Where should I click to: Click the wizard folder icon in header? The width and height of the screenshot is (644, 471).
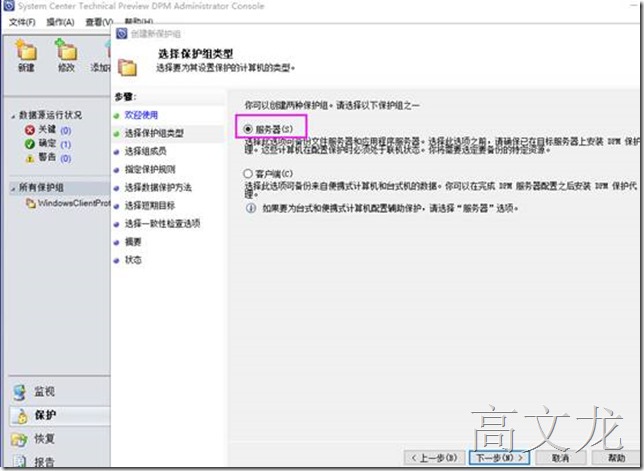(x=127, y=68)
